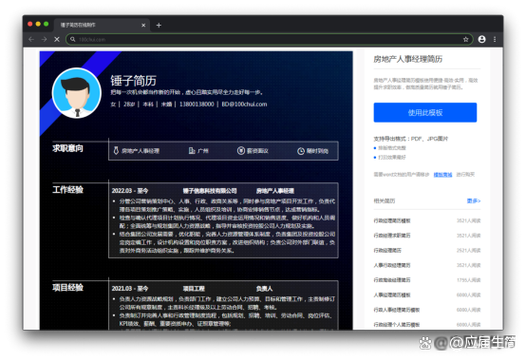
Task: Click the date 2022.03 - 至今
Action: 130,191
